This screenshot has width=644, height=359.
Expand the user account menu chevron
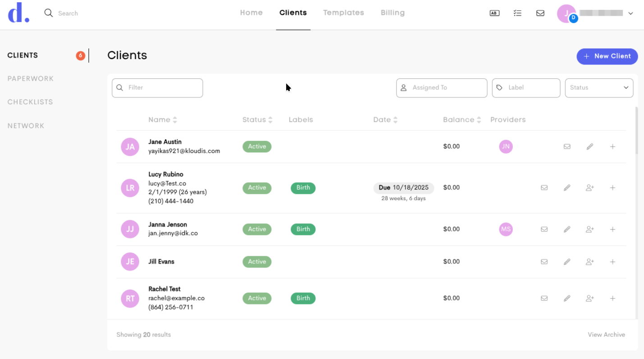tap(630, 14)
